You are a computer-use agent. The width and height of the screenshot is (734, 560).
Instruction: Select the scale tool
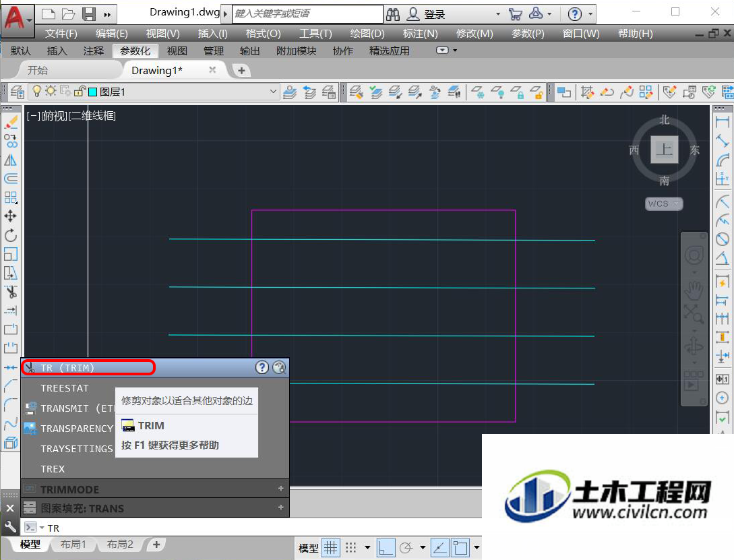click(x=11, y=254)
